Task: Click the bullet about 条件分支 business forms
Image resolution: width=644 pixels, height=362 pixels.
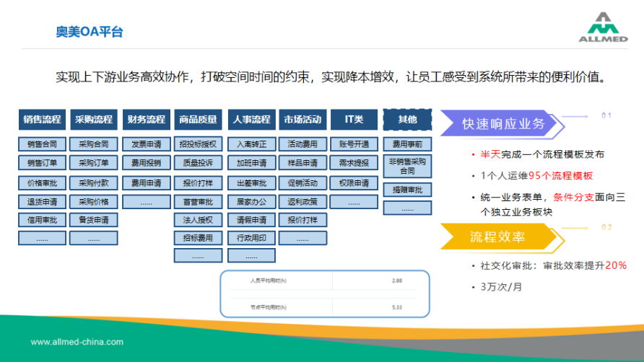Action: [553, 204]
